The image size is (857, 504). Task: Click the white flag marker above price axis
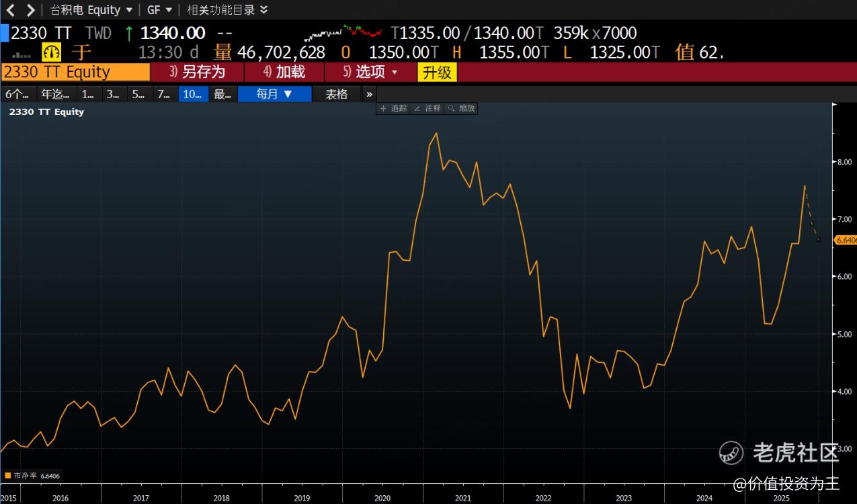835,106
